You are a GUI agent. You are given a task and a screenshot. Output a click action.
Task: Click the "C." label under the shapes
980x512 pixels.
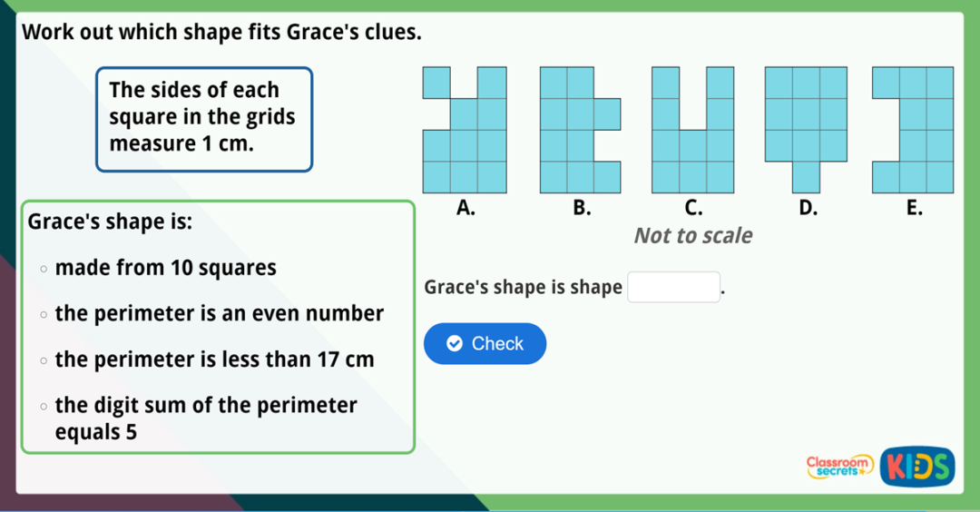(x=692, y=208)
